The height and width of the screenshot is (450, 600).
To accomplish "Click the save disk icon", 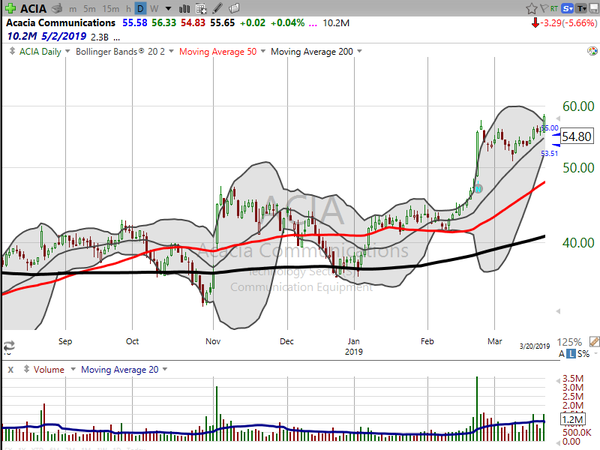I will (593, 8).
